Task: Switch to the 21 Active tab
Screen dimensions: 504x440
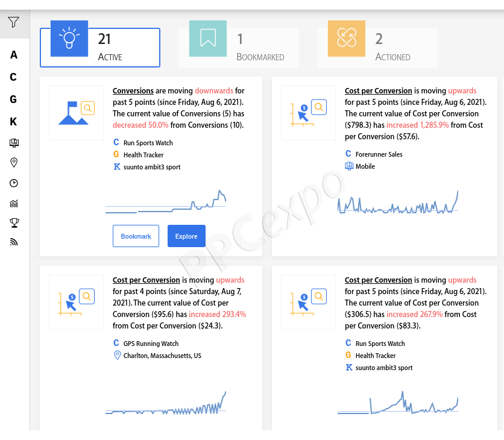Action: [100, 47]
